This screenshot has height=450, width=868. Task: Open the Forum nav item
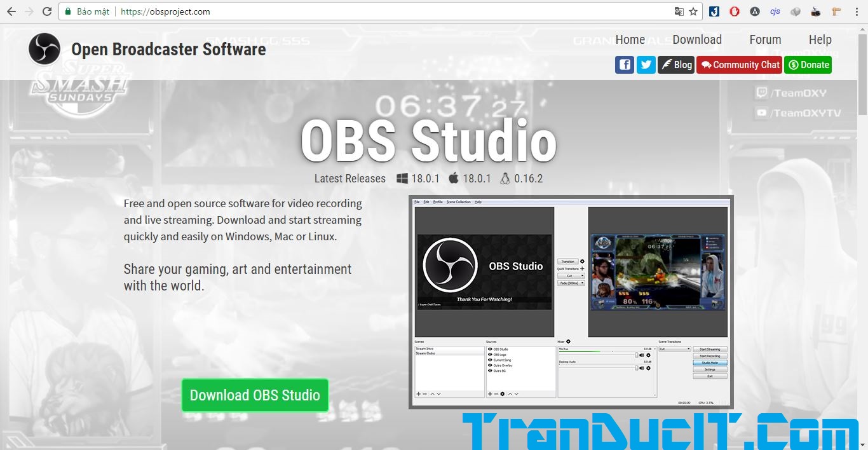[765, 39]
